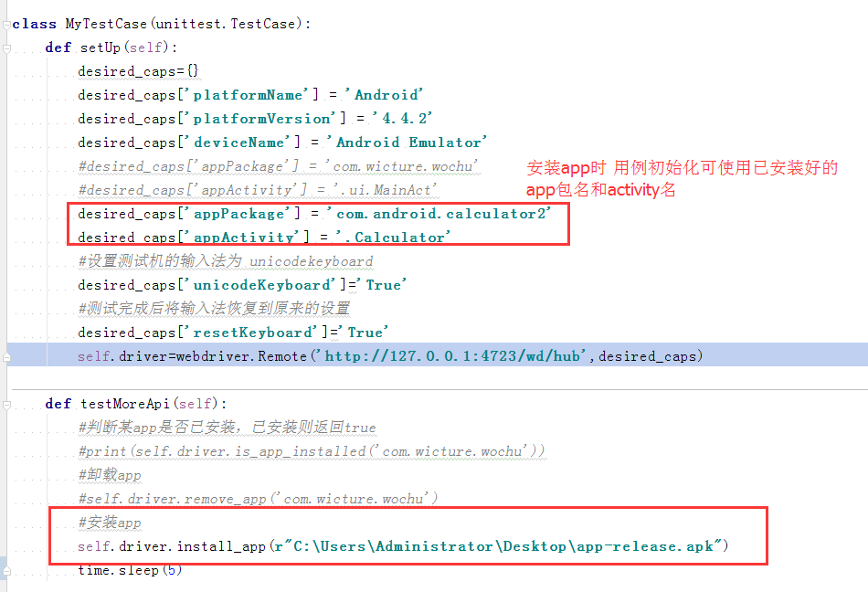Click the 'unicodeKeyboard' capability line

tap(242, 285)
